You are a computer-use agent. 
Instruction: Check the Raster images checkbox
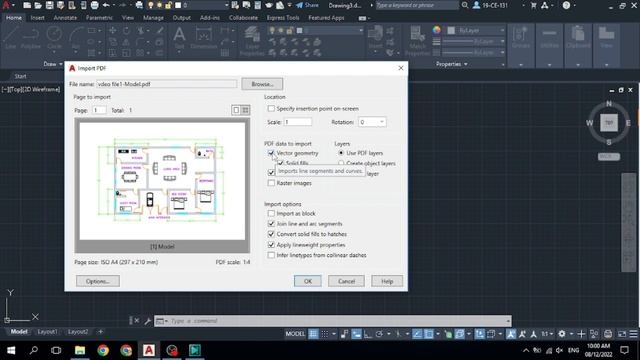coord(271,183)
